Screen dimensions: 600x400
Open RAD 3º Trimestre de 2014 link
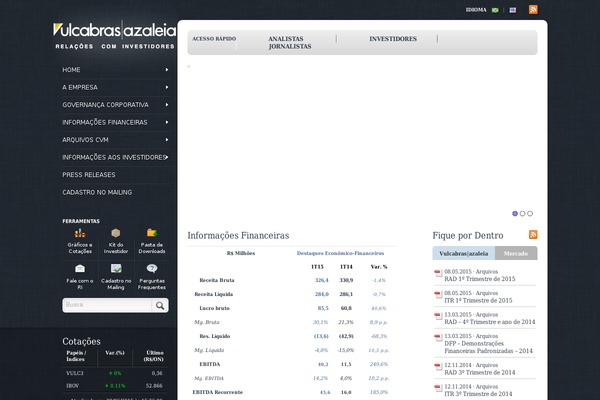tap(480, 372)
